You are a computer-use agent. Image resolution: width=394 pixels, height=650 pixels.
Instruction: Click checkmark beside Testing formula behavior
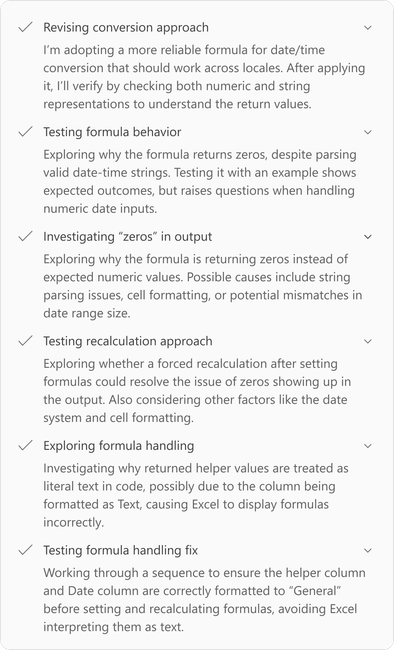click(x=25, y=132)
